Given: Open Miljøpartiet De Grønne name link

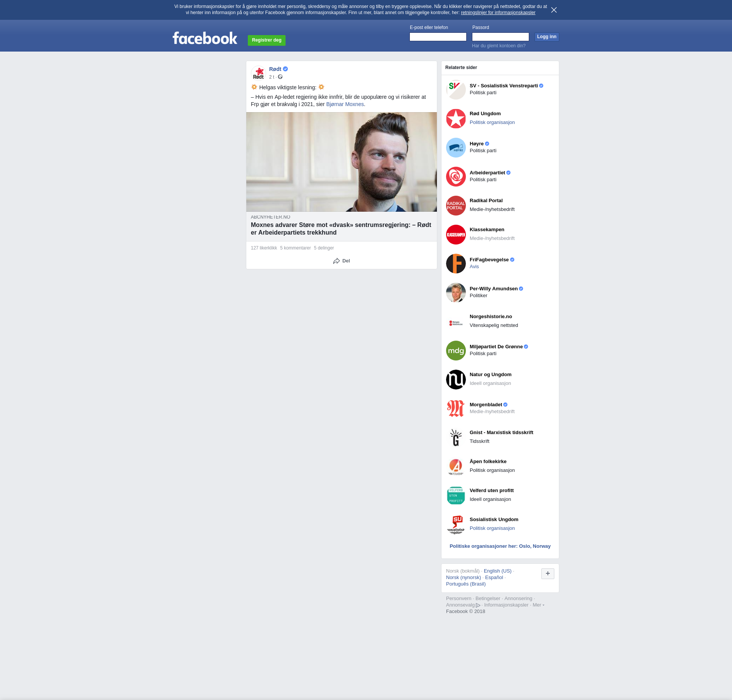Looking at the screenshot, I should point(496,347).
